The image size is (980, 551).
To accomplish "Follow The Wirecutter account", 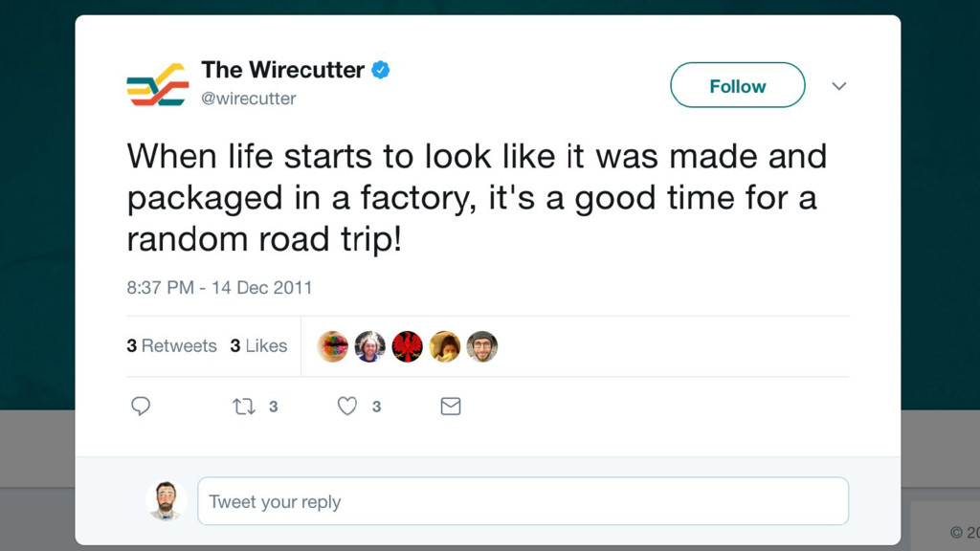I will pyautogui.click(x=737, y=86).
